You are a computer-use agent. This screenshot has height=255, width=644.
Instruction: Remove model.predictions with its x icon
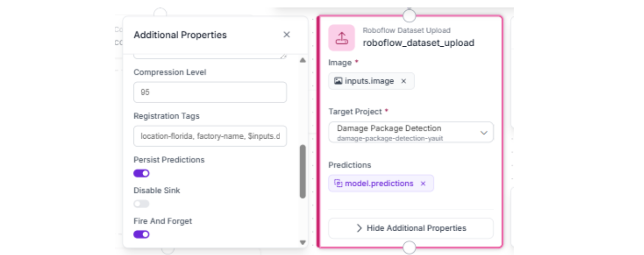point(423,183)
